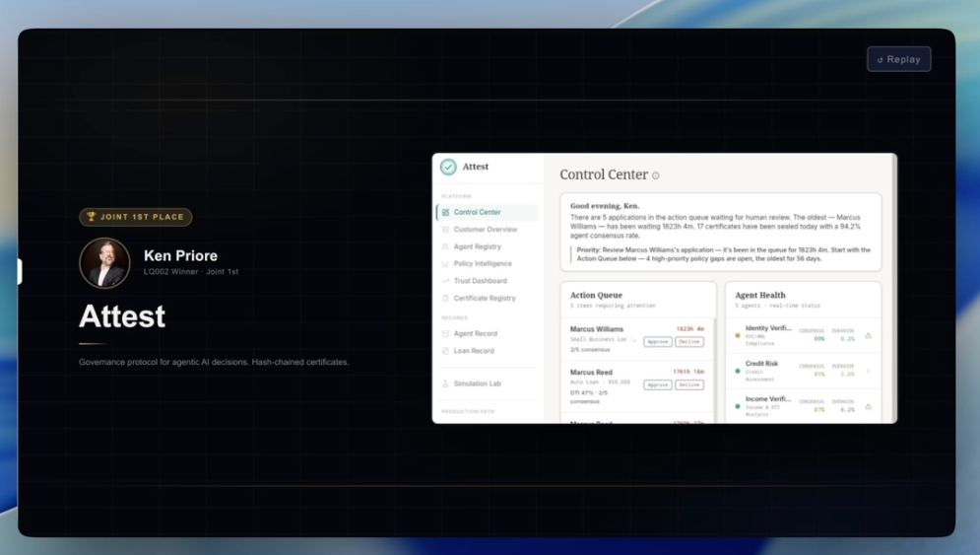The width and height of the screenshot is (980, 555).
Task: Click the Replay button
Action: 899,59
